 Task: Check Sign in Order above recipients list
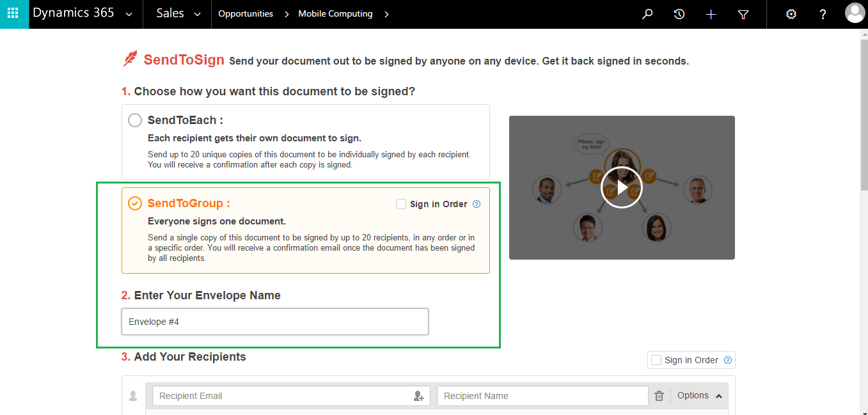tap(656, 360)
